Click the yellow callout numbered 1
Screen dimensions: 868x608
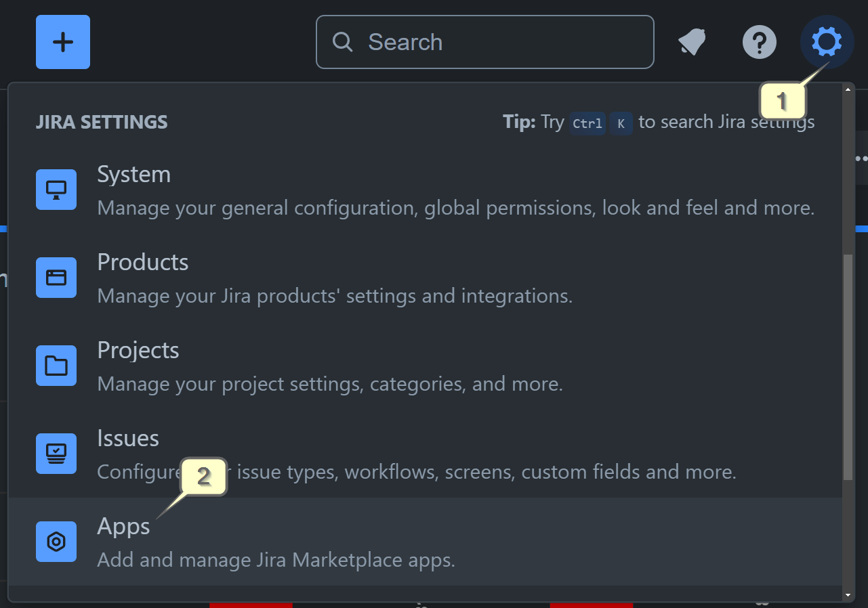click(783, 102)
